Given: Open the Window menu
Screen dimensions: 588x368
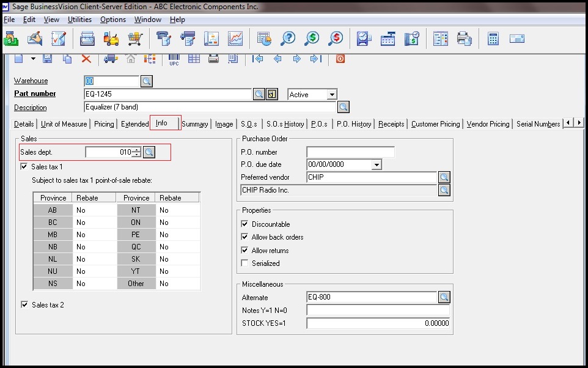Looking at the screenshot, I should (x=148, y=20).
